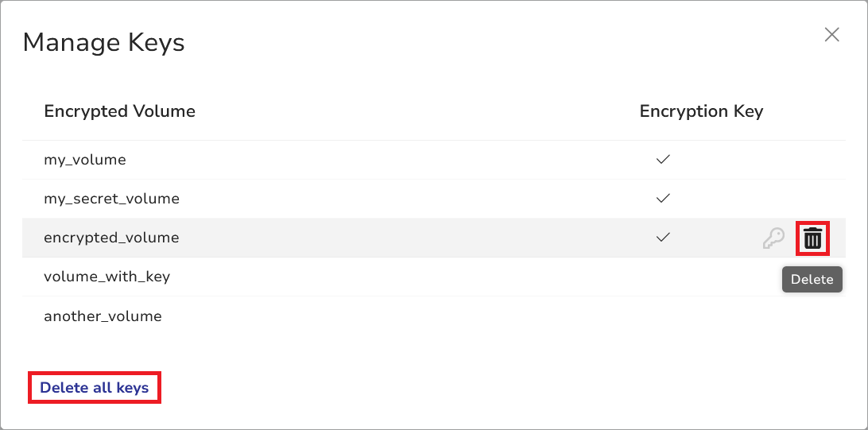
Task: Click the Encrypted Volume column header
Action: 119,111
